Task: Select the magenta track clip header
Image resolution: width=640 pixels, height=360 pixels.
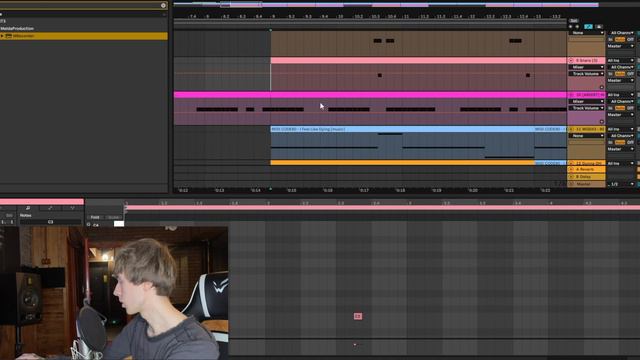Action: [x=370, y=95]
